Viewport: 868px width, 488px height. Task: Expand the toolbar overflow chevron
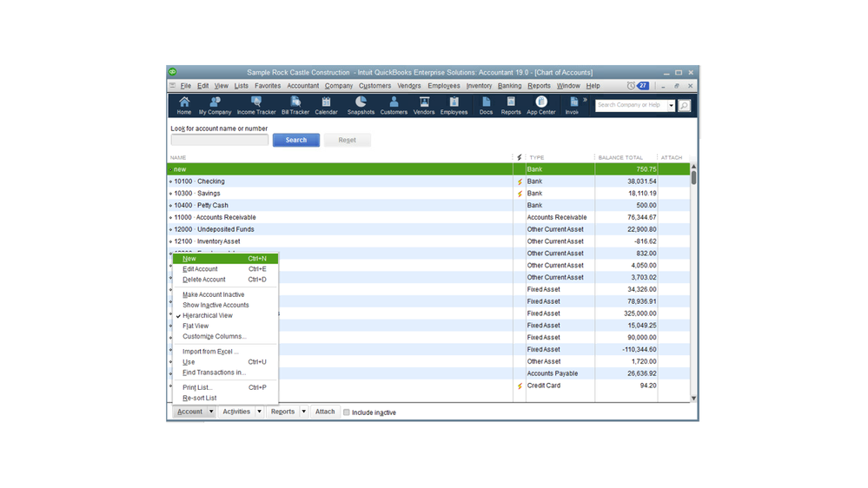point(585,100)
